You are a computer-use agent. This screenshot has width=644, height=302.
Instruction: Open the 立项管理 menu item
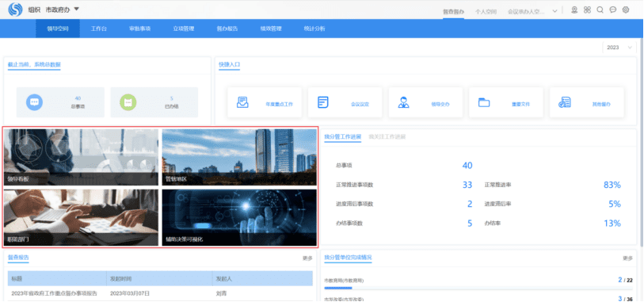(184, 29)
